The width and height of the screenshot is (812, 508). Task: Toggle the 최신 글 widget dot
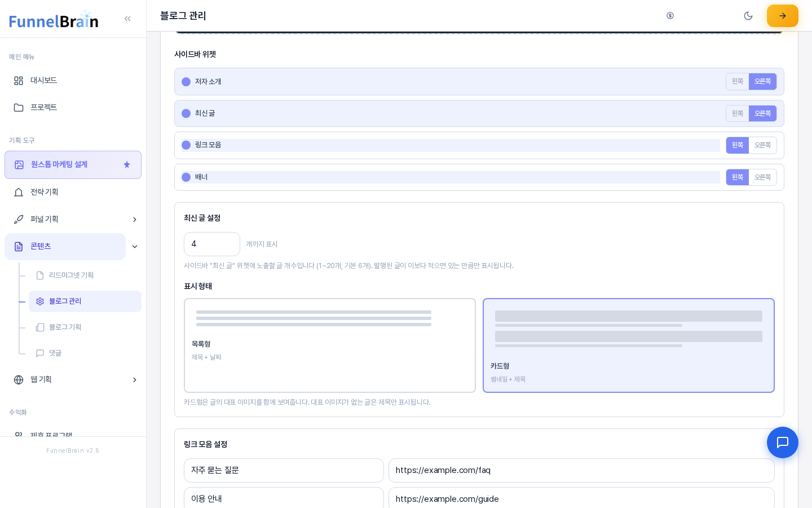186,113
